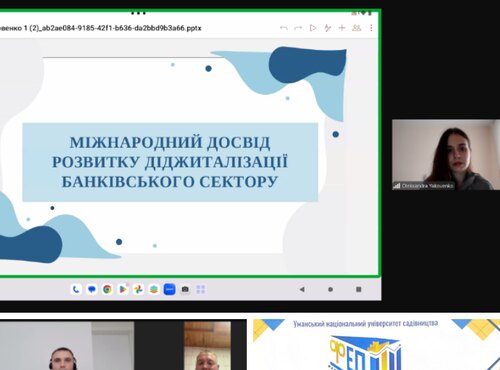Open the three-dot overflow menu
Viewport: 500px width, 370px height.
(371, 28)
